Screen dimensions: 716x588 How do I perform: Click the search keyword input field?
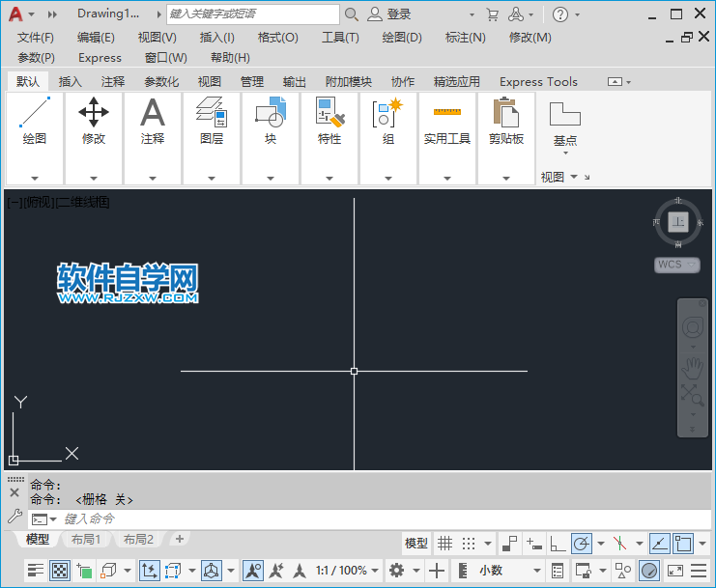point(253,14)
